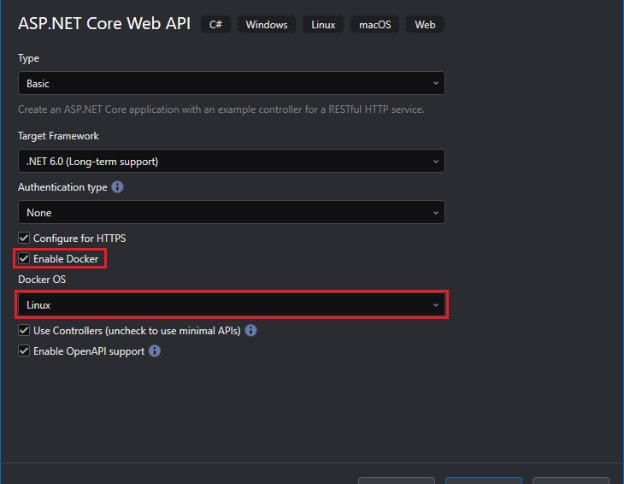The width and height of the screenshot is (624, 484).
Task: Select the macOS platform tag
Action: [x=373, y=25]
